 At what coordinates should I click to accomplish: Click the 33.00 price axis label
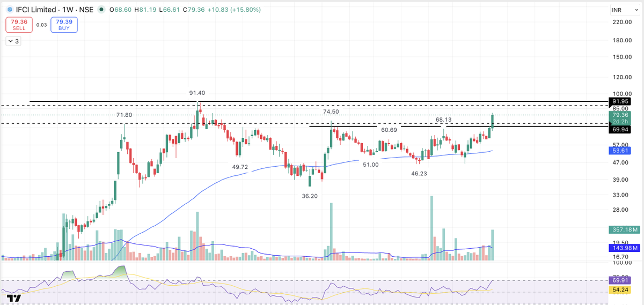620,195
